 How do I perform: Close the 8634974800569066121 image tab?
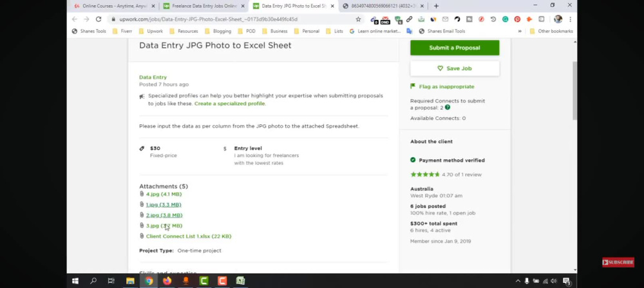[x=422, y=6]
